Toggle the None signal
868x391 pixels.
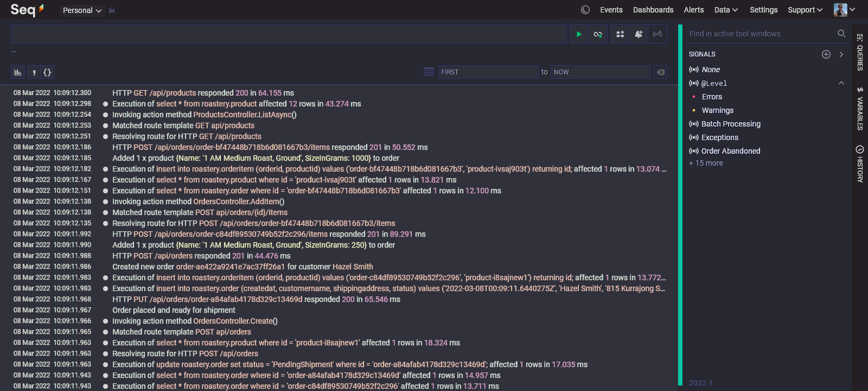tap(711, 70)
